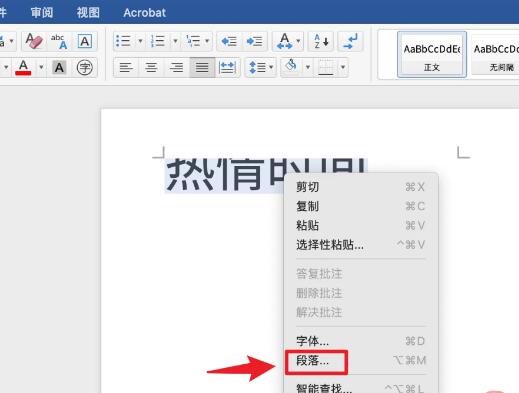The height and width of the screenshot is (393, 519).
Task: Expand Asian Layout dropdown arrow
Action: tap(298, 41)
